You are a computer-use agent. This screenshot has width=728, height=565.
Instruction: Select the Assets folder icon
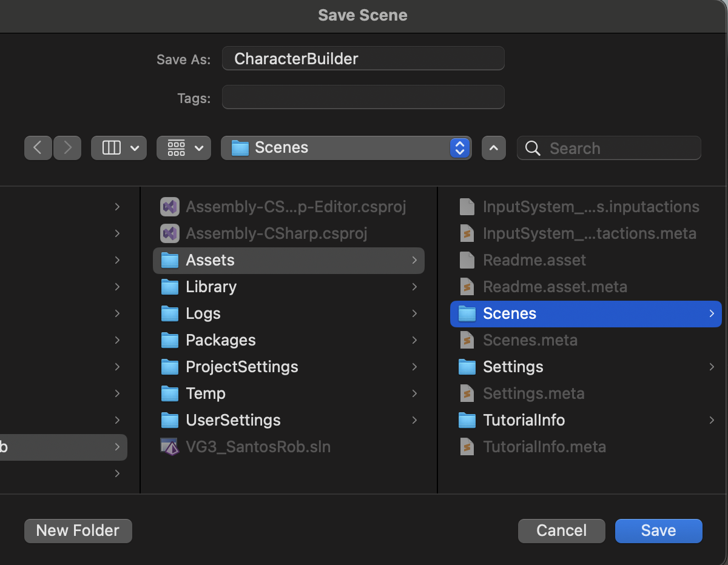(170, 260)
